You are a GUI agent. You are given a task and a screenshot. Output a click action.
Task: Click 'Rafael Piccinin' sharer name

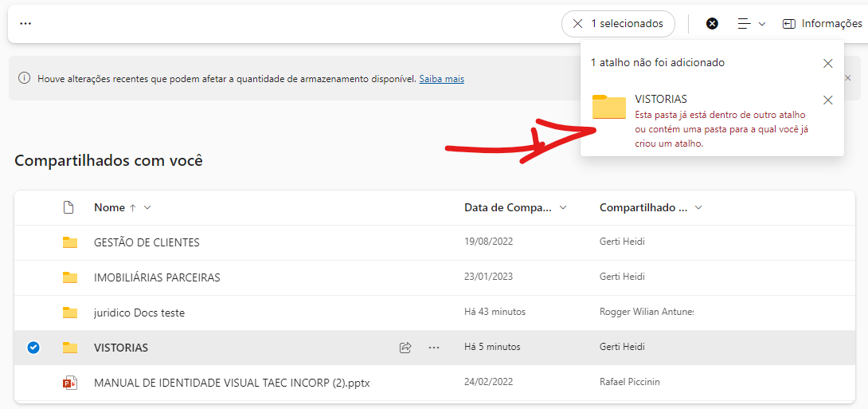coord(630,382)
